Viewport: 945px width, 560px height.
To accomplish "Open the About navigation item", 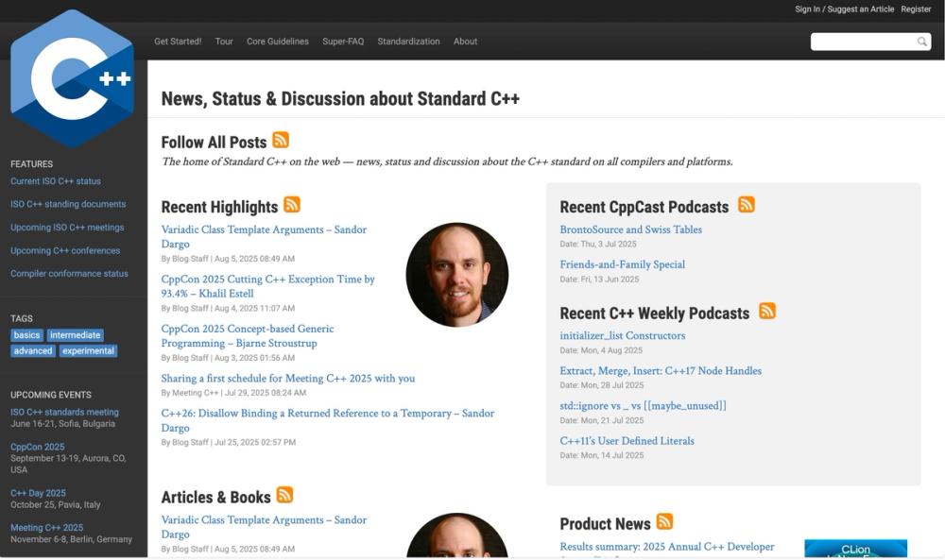I will point(465,42).
